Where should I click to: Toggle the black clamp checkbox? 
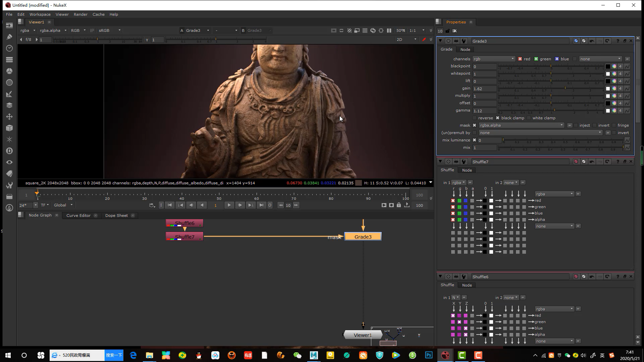pos(498,118)
